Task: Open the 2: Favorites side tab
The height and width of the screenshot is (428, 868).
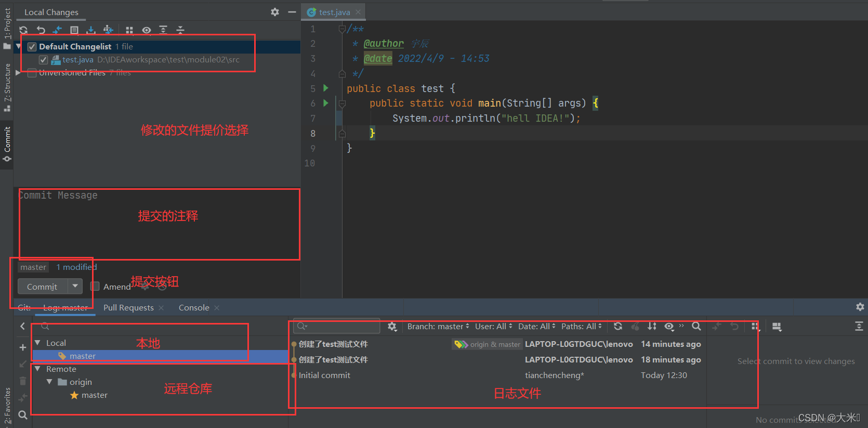Action: 7,407
